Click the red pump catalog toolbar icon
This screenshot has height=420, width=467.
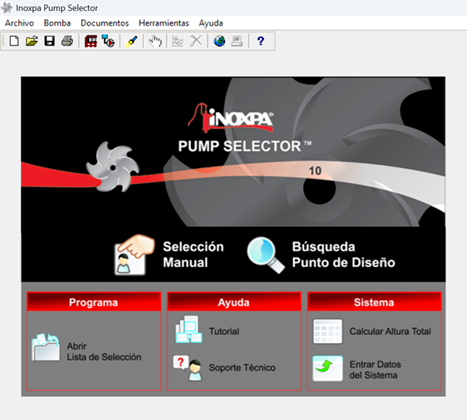tap(91, 41)
